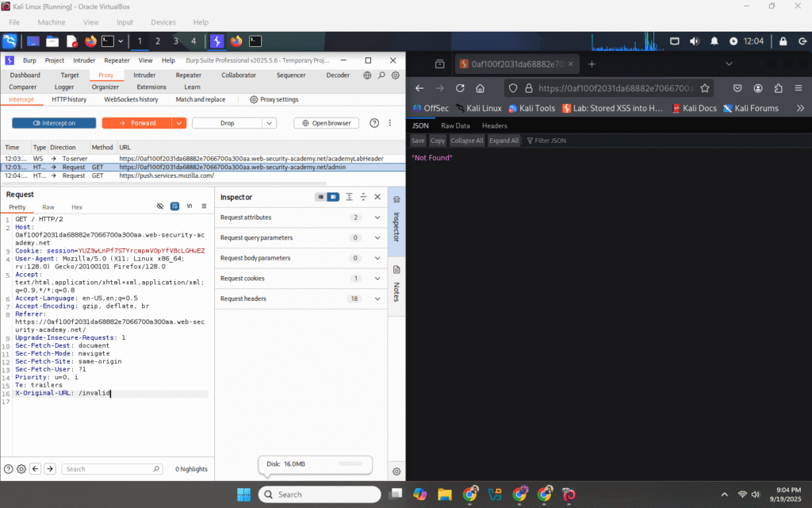Toggle the Intercept on switch

pyautogui.click(x=54, y=123)
